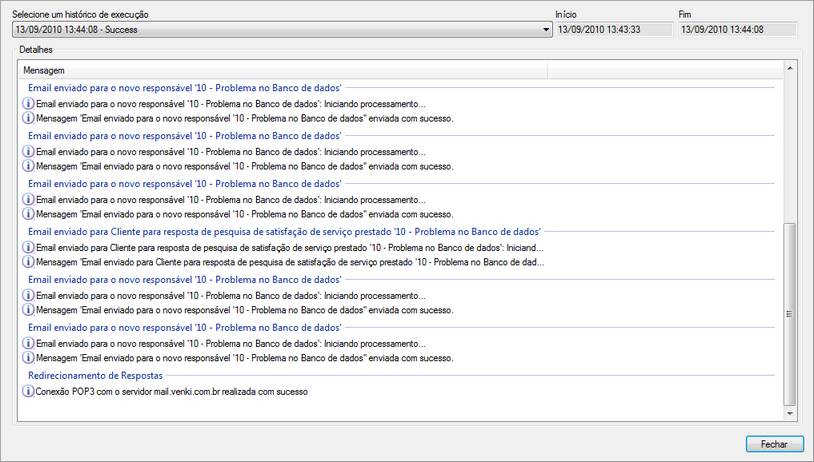Image resolution: width=814 pixels, height=462 pixels.
Task: Click info icon beside 'Conexão POP3' message
Action: pyautogui.click(x=28, y=391)
